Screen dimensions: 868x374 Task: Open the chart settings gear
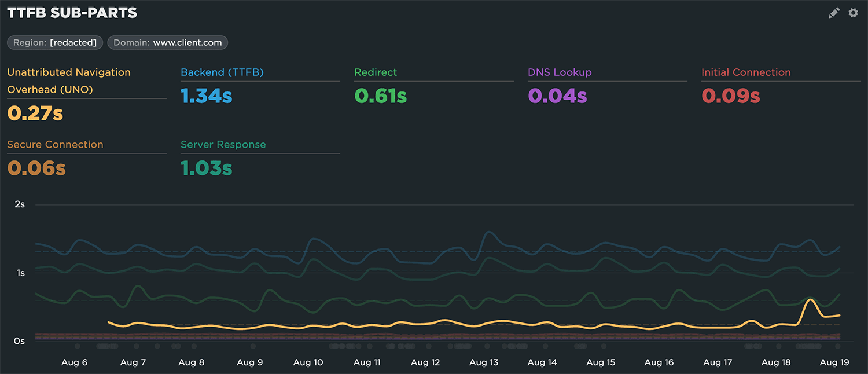coord(853,13)
